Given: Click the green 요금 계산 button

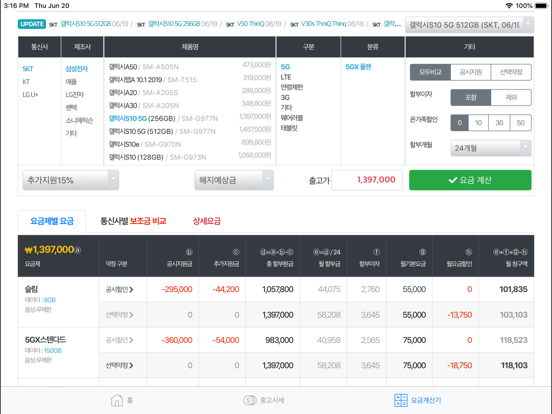Looking at the screenshot, I should coord(470,180).
